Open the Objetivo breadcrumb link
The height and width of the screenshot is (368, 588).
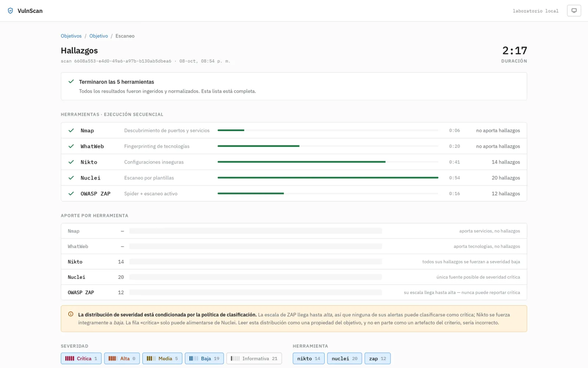(98, 36)
